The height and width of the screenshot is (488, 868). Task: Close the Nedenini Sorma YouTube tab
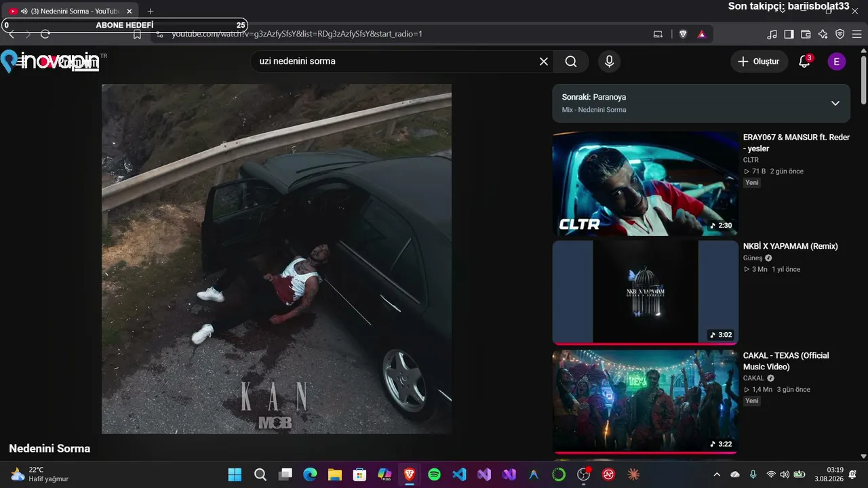pos(130,12)
